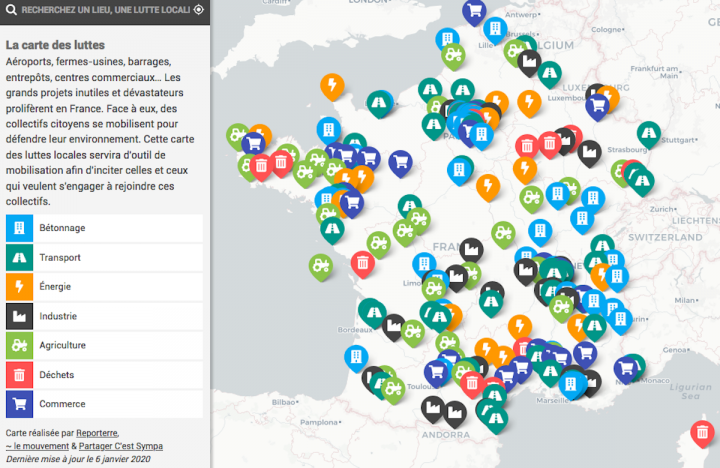Click the green Agriculture tractor icon in legend

click(19, 345)
